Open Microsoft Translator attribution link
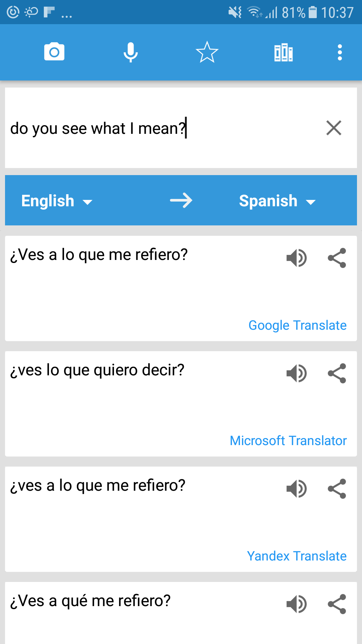The height and width of the screenshot is (644, 362). (288, 440)
